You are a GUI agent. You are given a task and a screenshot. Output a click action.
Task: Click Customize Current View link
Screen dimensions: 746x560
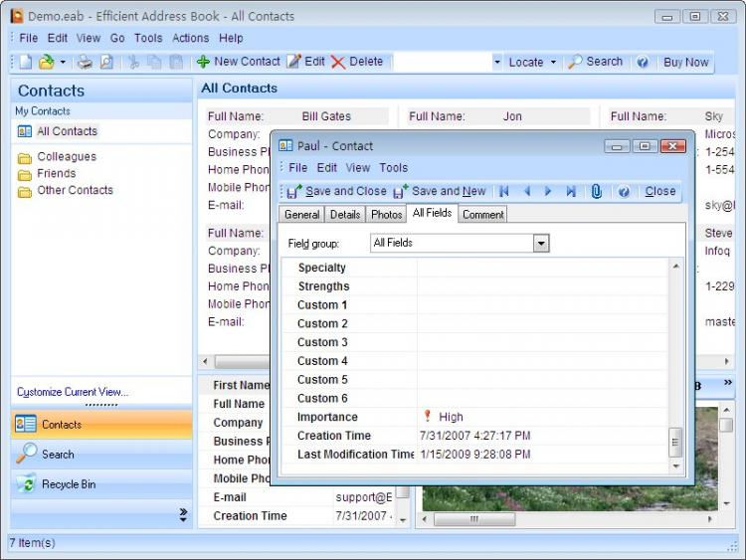pyautogui.click(x=73, y=392)
